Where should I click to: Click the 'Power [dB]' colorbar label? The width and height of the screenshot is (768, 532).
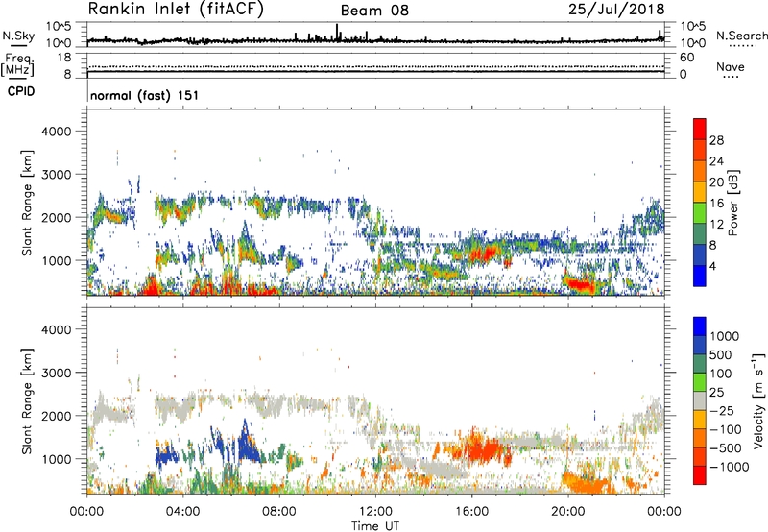pyautogui.click(x=733, y=203)
